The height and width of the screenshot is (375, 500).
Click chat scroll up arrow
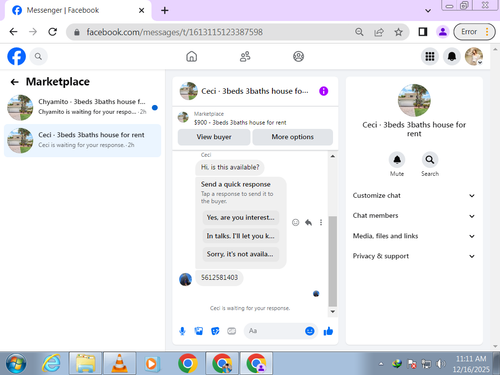pos(332,156)
